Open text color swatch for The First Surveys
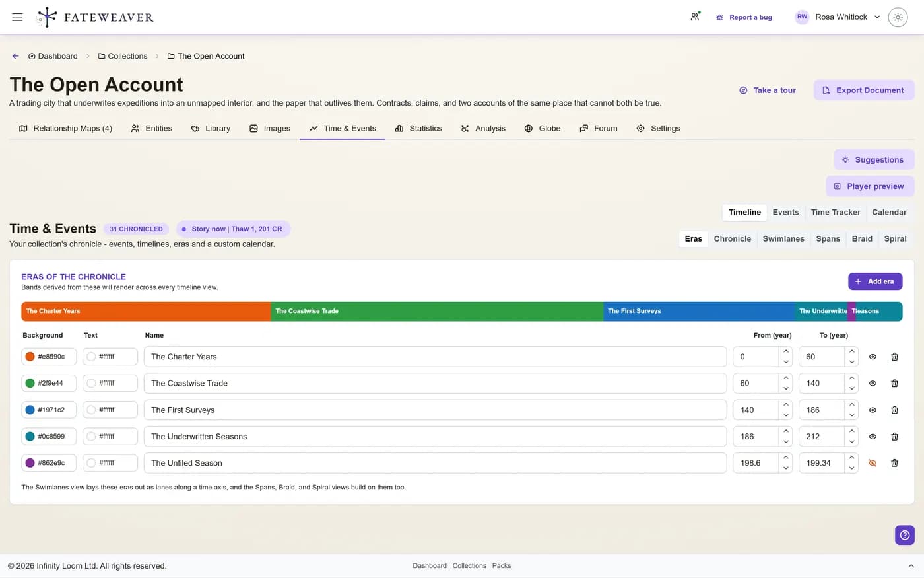Image resolution: width=924 pixels, height=578 pixels. tap(91, 410)
